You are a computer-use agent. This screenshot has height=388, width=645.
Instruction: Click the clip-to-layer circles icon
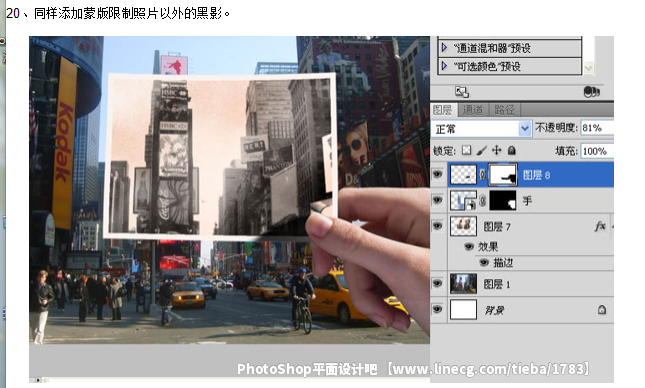click(592, 92)
